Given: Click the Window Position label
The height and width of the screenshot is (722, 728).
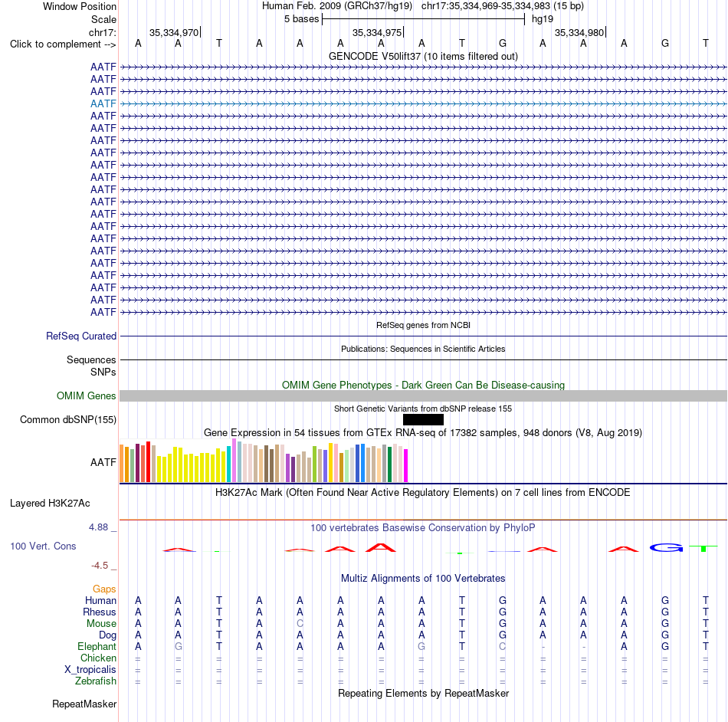Looking at the screenshot, I should click(80, 6).
